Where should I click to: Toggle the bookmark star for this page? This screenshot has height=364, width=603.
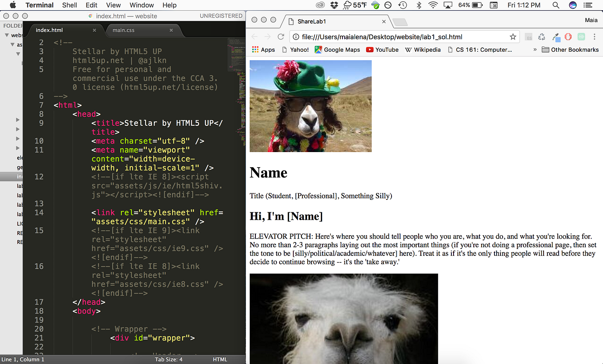513,37
